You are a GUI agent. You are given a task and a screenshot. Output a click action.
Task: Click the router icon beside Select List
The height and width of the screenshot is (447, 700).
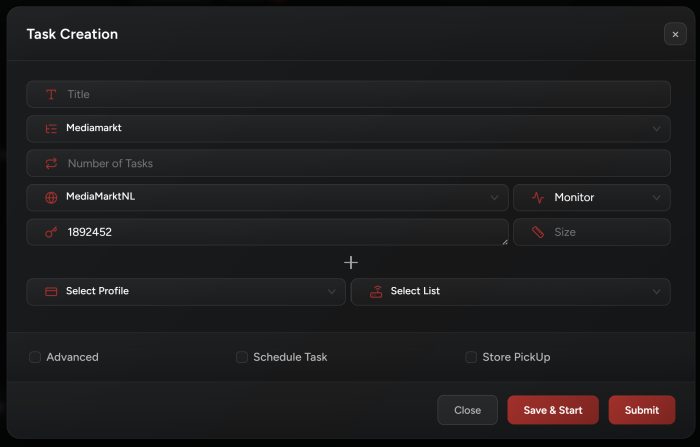pyautogui.click(x=376, y=292)
